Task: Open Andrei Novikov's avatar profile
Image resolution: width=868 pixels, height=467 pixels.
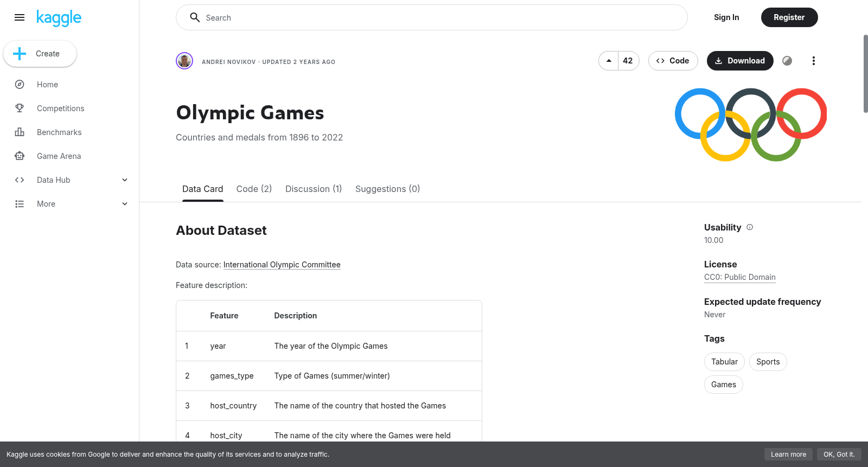Action: point(184,61)
